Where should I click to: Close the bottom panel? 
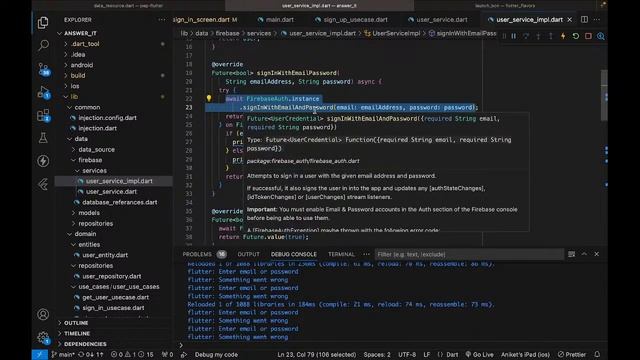(x=597, y=254)
